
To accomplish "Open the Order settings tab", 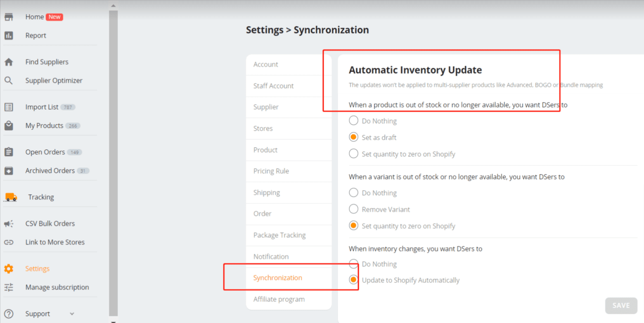I will coord(289,214).
